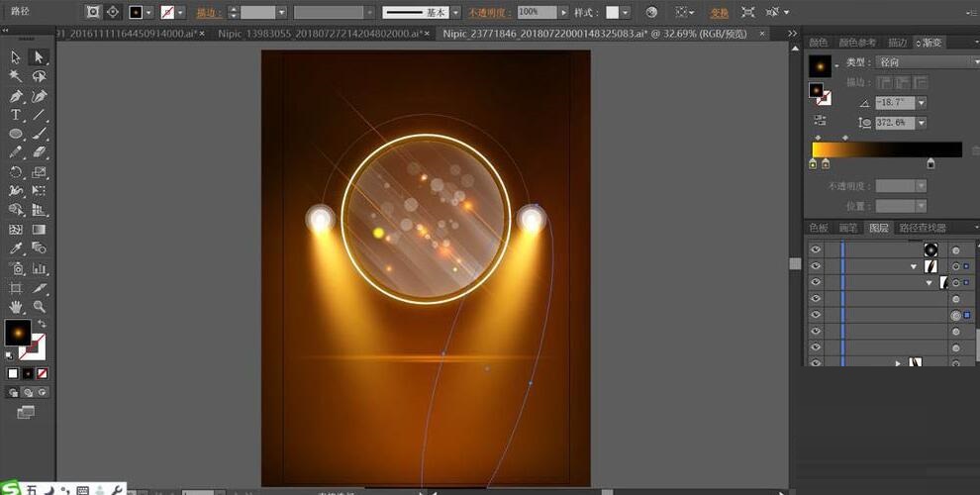Collapse the outer expanded layer group arrow
980x495 pixels.
click(915, 266)
